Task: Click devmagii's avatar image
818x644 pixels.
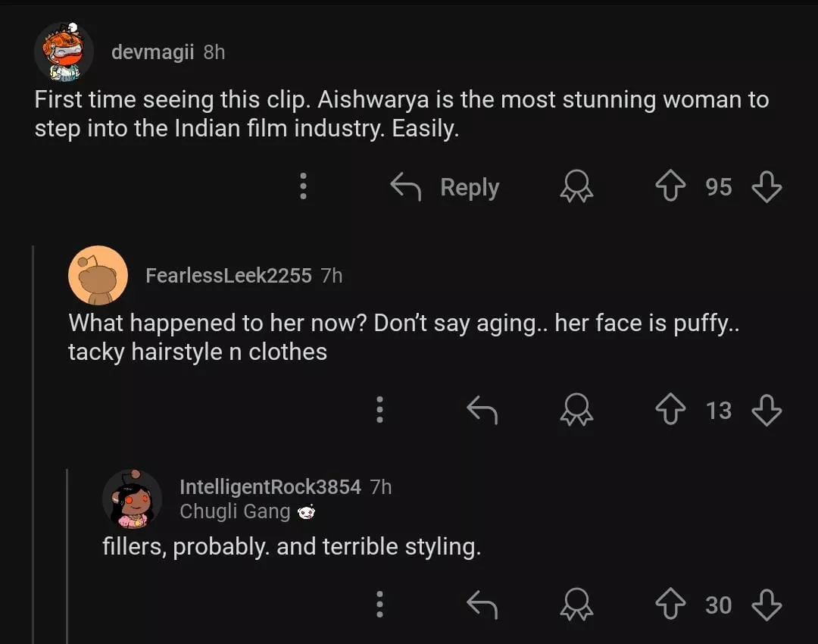Action: [64, 52]
